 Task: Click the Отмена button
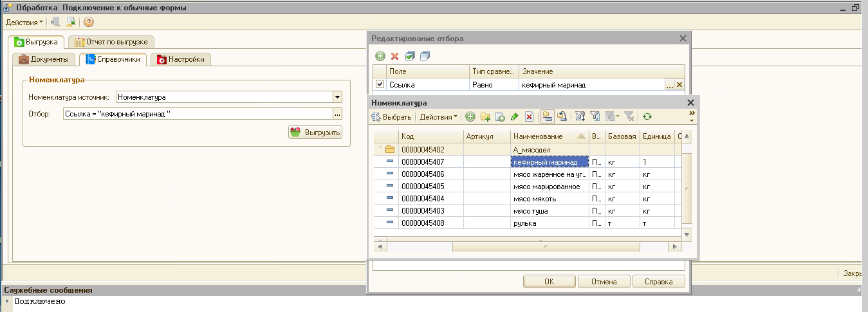(x=604, y=282)
